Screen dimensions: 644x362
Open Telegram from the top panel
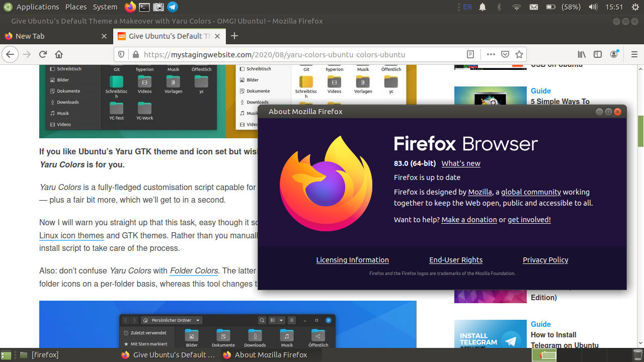[172, 7]
